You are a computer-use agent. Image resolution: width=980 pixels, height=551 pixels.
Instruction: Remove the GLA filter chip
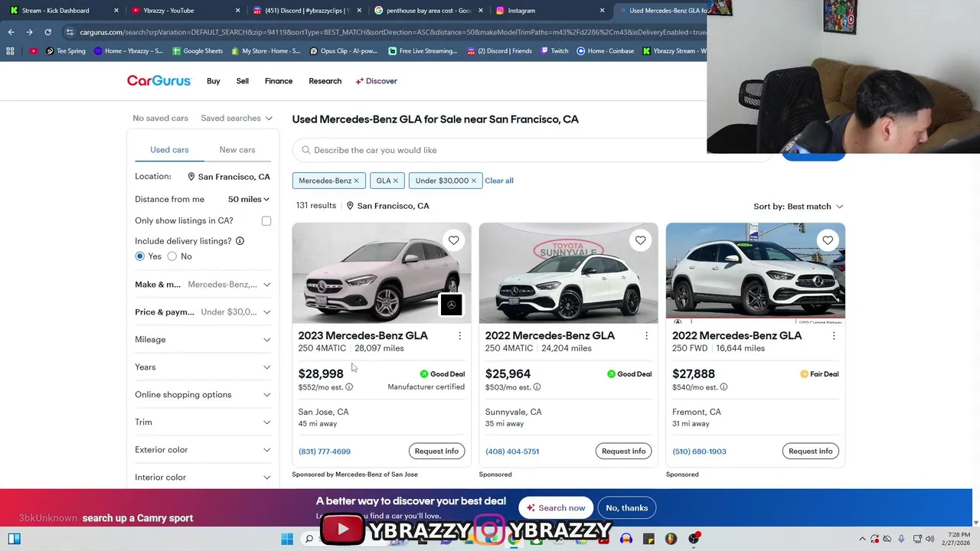(x=395, y=181)
